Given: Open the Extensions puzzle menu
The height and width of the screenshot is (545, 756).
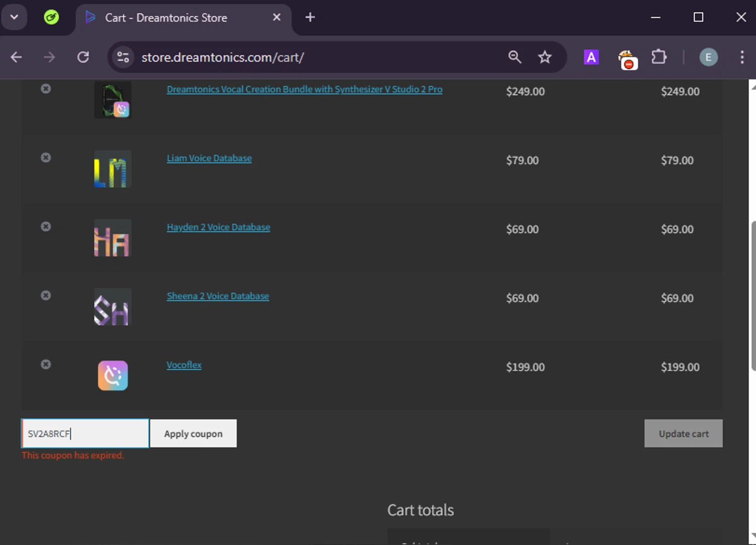Looking at the screenshot, I should pos(659,57).
